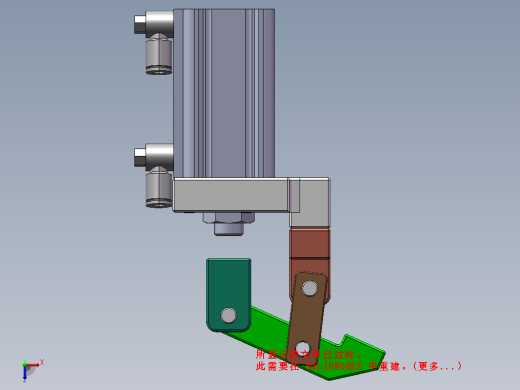Open the red (更多...) link in the warning

click(x=438, y=366)
